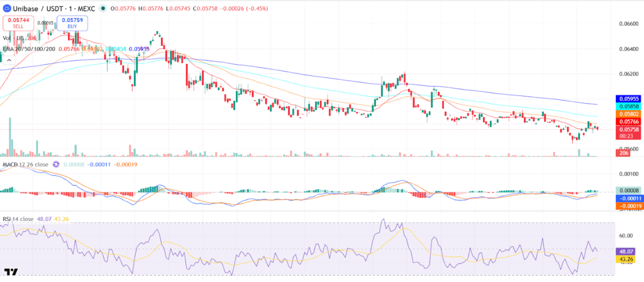Click the 0.00015 spread value between Sell and Buy
The width and height of the screenshot is (644, 282).
pos(45,23)
